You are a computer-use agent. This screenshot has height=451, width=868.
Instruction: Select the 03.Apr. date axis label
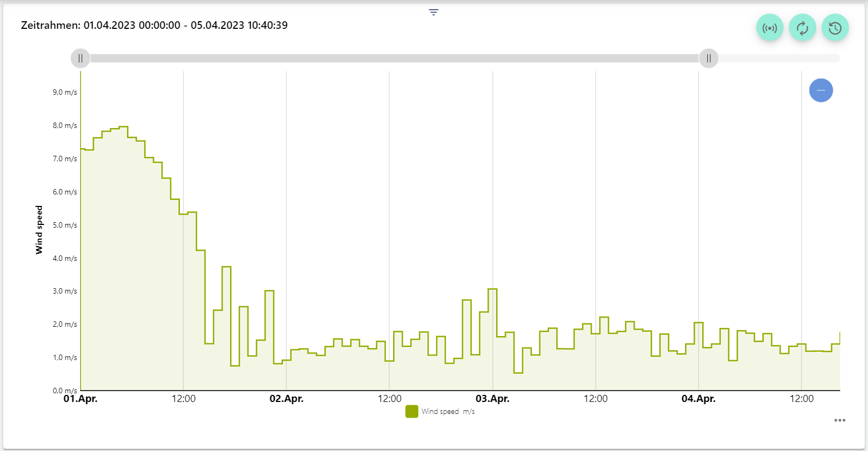492,399
